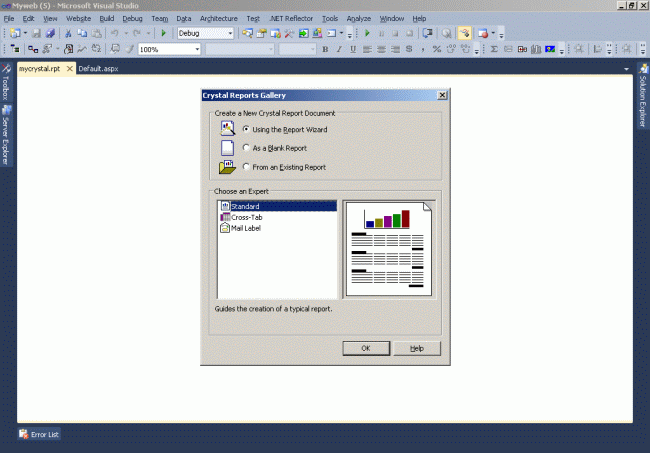This screenshot has height=453, width=650.
Task: Open the 100% zoom dropdown
Action: click(x=197, y=49)
